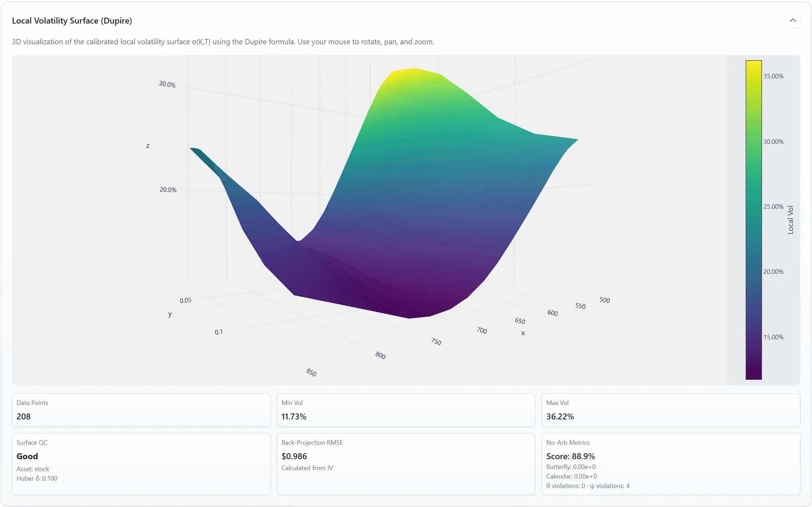Click the Local Vol colorbar gradient
The image size is (812, 507).
click(x=753, y=220)
